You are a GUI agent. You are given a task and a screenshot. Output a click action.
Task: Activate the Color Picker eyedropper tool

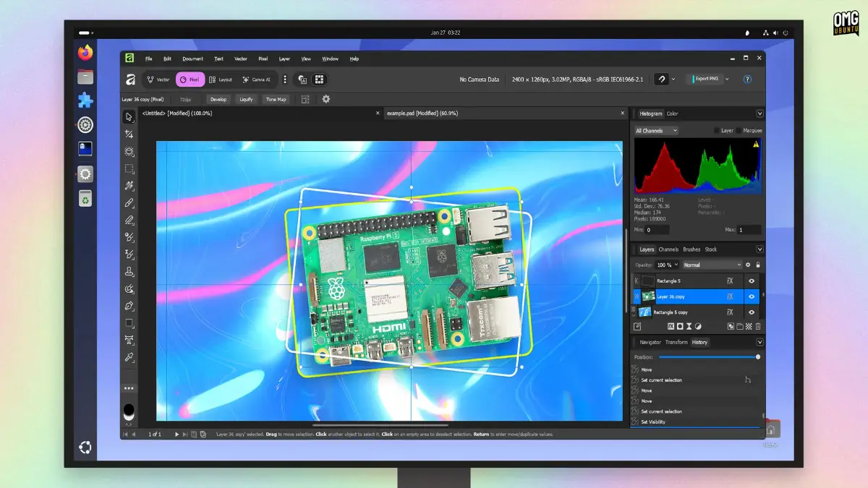(x=129, y=357)
